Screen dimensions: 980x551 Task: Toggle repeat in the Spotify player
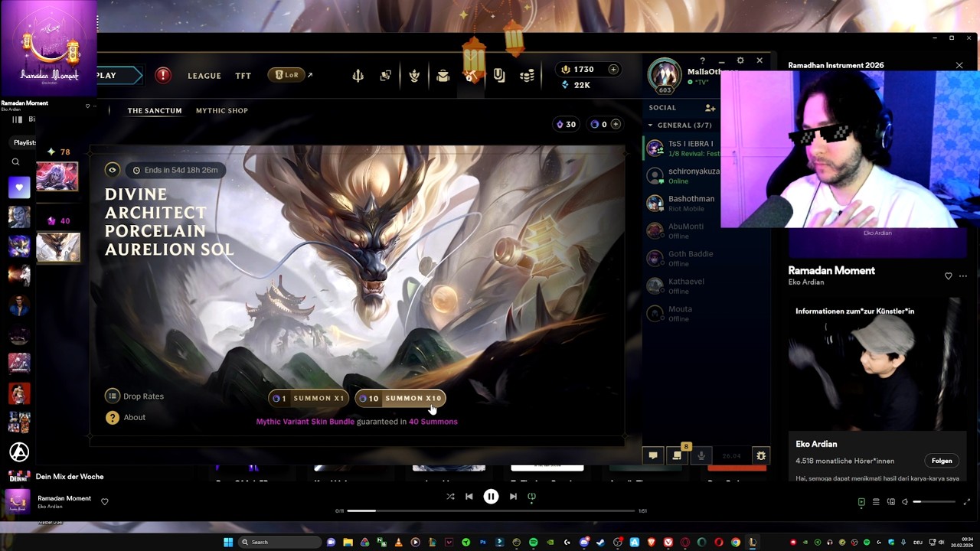[531, 496]
